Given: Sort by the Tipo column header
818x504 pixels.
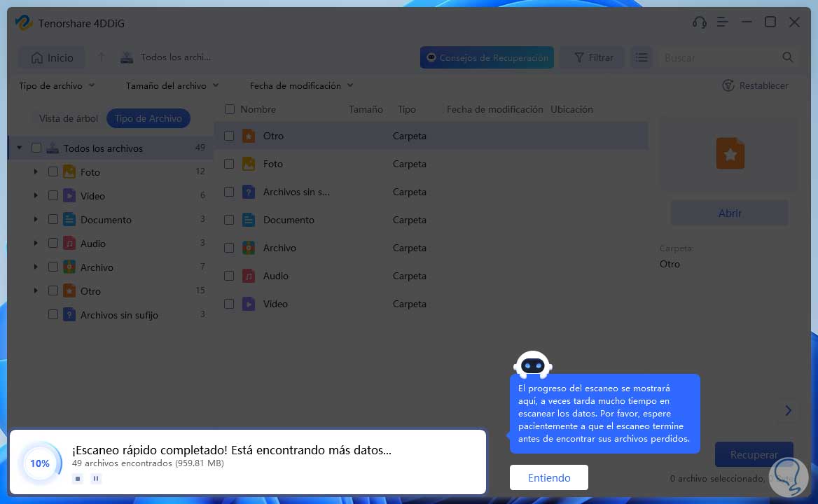Looking at the screenshot, I should [x=406, y=109].
